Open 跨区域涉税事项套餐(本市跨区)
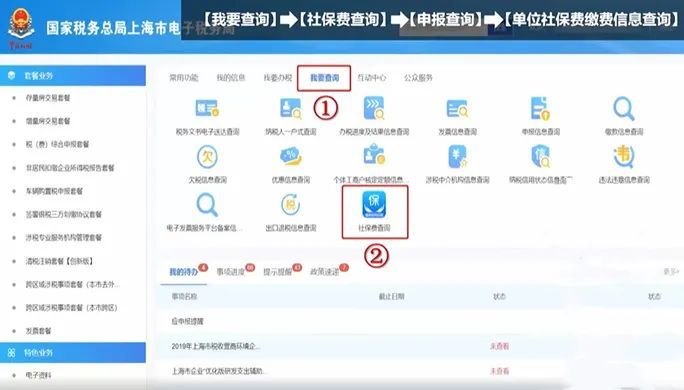The height and width of the screenshot is (390, 684). tap(71, 308)
